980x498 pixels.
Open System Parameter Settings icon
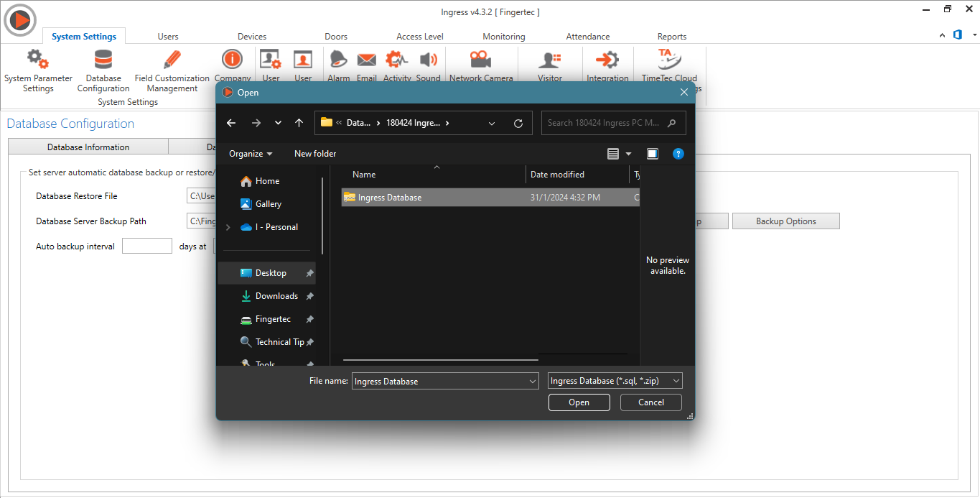38,59
